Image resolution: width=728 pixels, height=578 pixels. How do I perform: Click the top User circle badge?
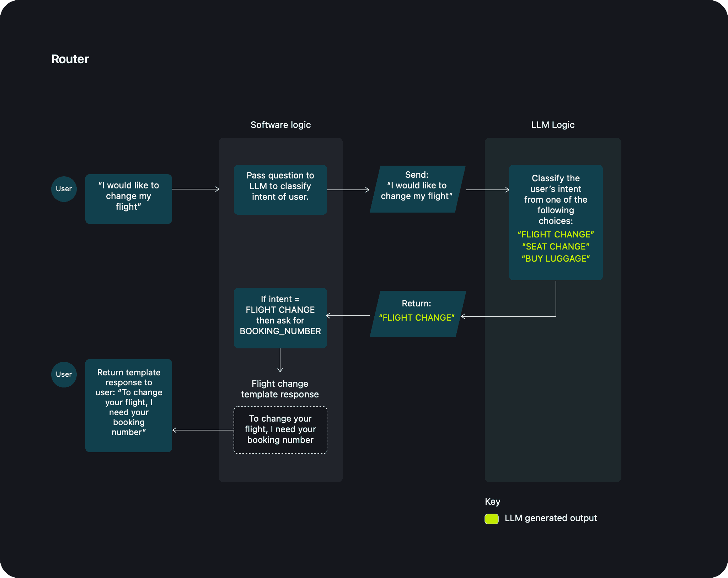(64, 189)
